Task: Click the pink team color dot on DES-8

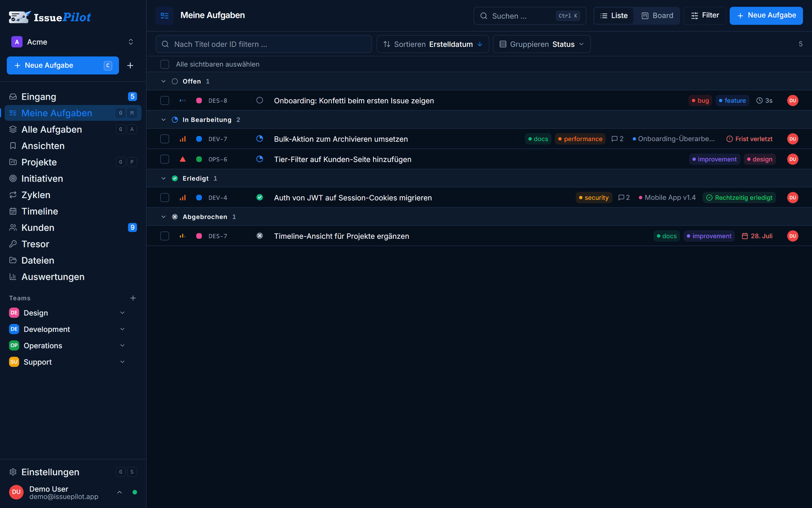Action: 199,101
